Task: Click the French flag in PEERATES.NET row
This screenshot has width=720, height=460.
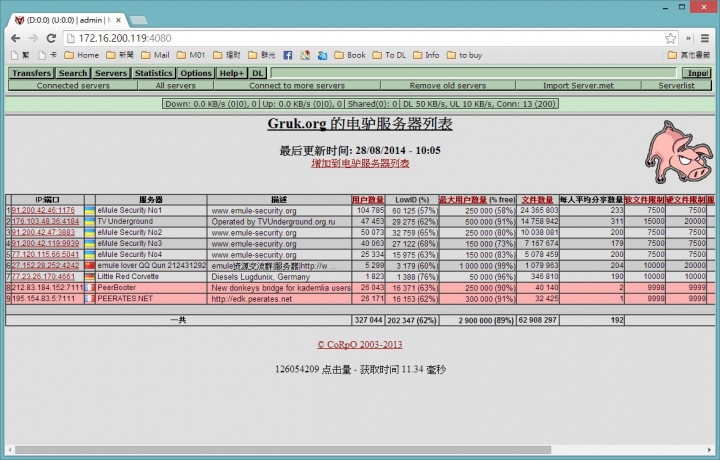Action: (90, 298)
